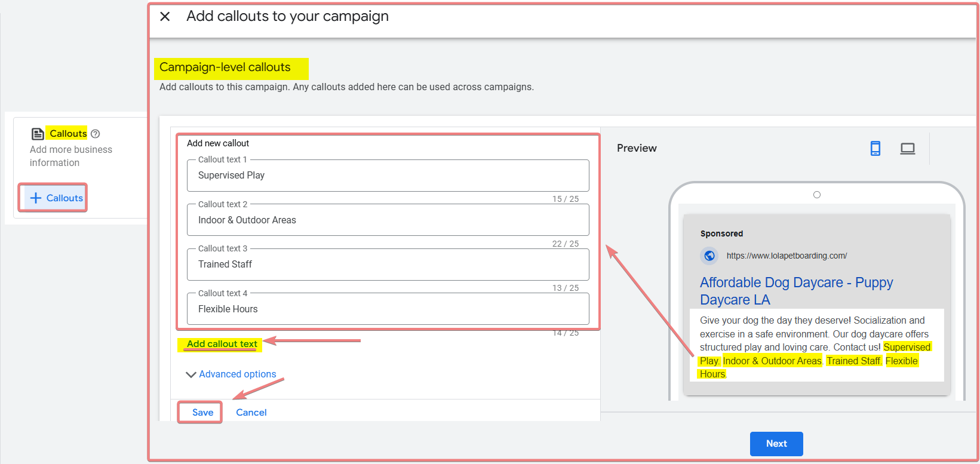This screenshot has height=464, width=980.
Task: Focus the Callout text 3 Trained Staff field
Action: [388, 265]
